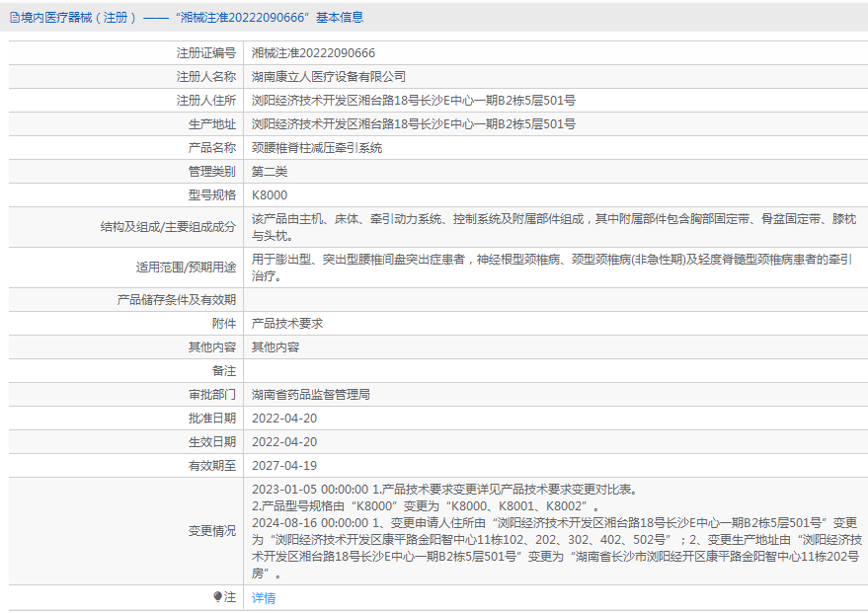Click the 结构及组成/主要组成成分 label
This screenshot has height=613, width=868.
[168, 227]
